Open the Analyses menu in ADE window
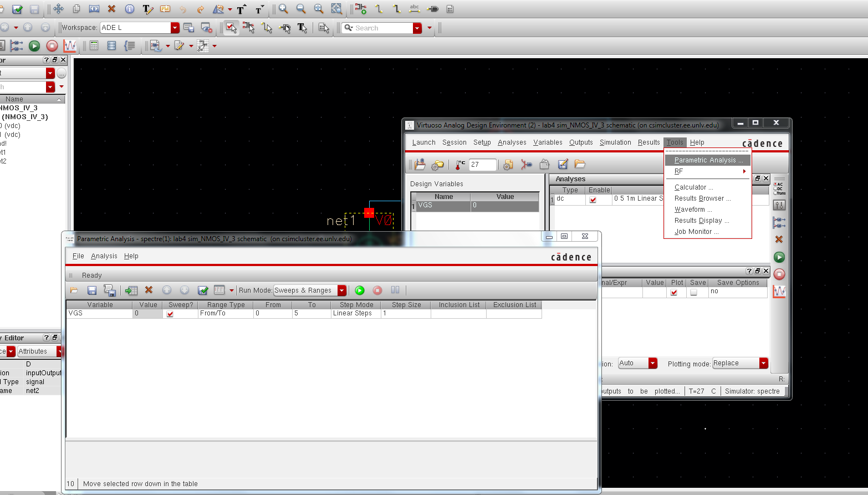 512,142
